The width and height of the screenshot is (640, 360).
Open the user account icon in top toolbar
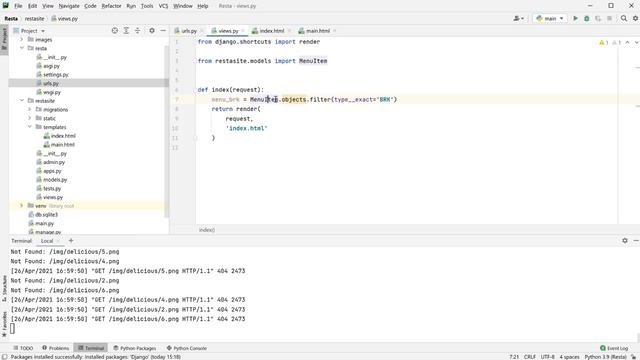518,18
